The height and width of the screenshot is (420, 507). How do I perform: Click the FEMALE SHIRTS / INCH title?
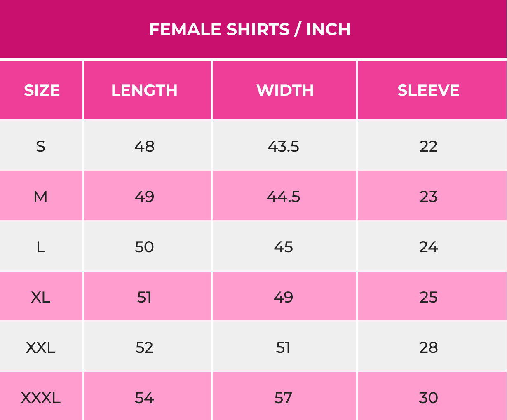(250, 29)
